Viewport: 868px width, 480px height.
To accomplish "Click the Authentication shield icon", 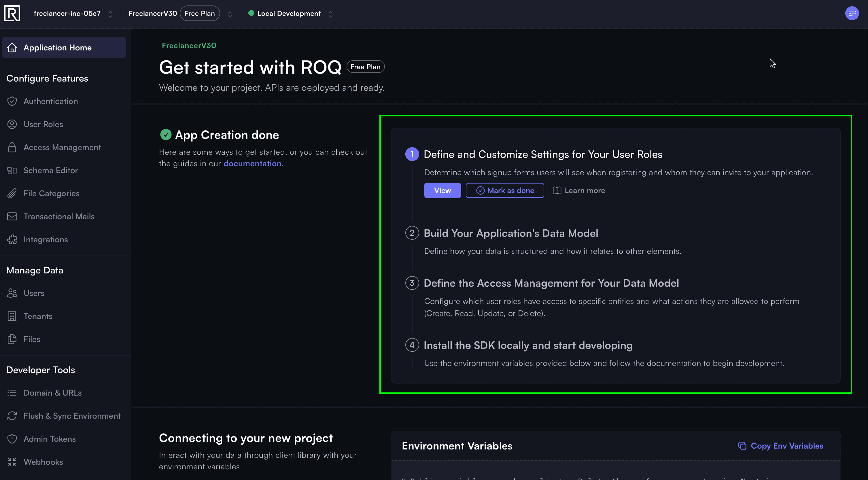I will coord(12,101).
